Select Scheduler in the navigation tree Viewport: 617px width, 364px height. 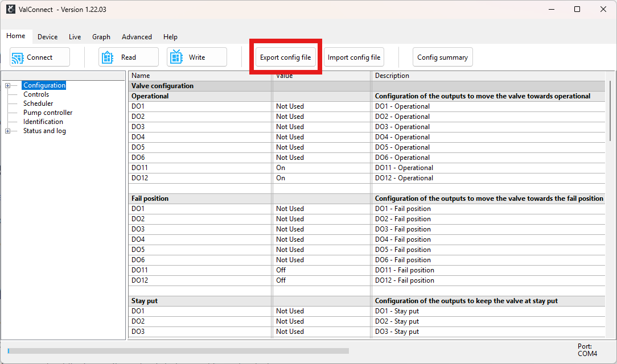pos(38,104)
